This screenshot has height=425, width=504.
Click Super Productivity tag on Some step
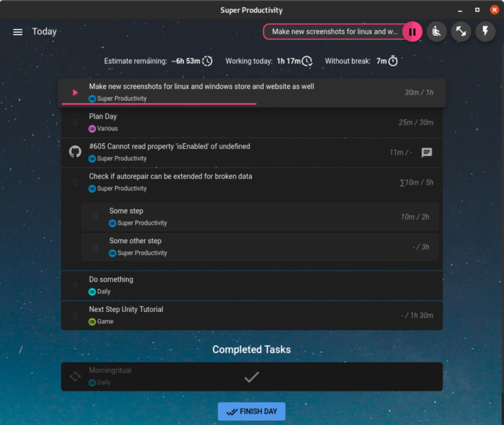pyautogui.click(x=138, y=223)
